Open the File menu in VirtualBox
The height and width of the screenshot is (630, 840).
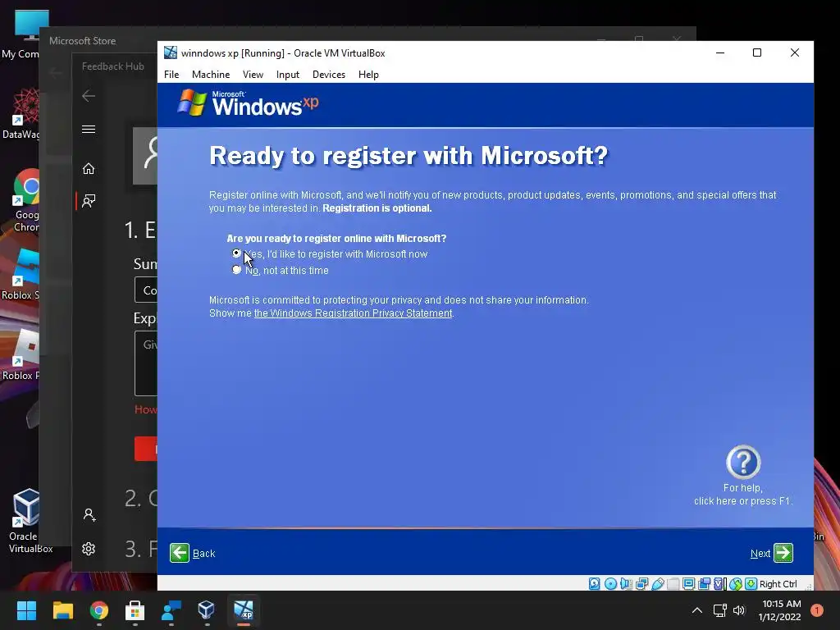171,75
